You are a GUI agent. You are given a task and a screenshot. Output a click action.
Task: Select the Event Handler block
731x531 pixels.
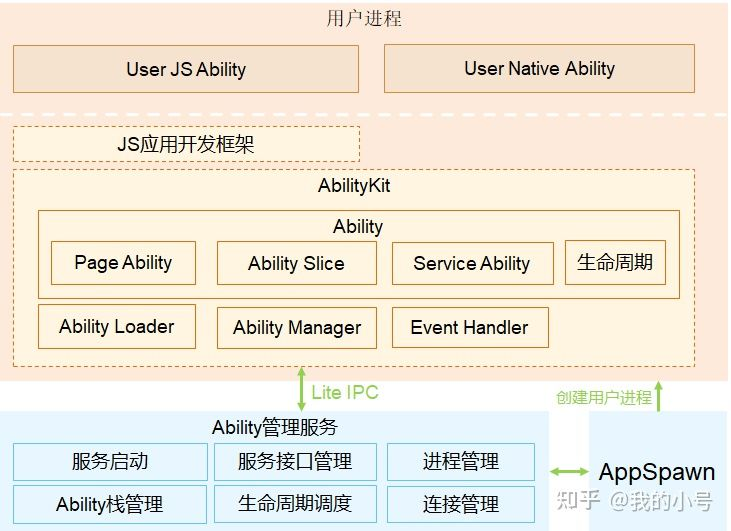(x=470, y=327)
